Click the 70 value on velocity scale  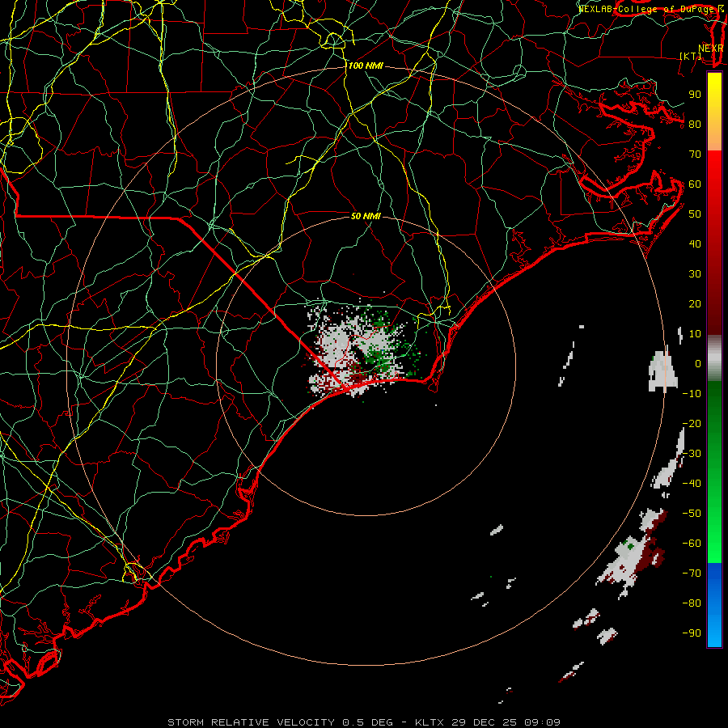coord(695,154)
